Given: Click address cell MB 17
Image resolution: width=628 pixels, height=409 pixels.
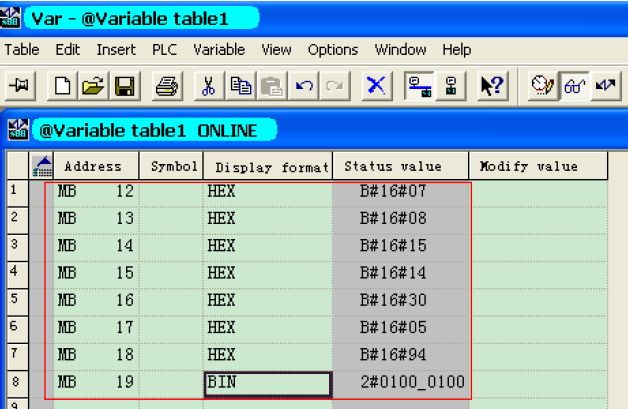Looking at the screenshot, I should (x=96, y=328).
